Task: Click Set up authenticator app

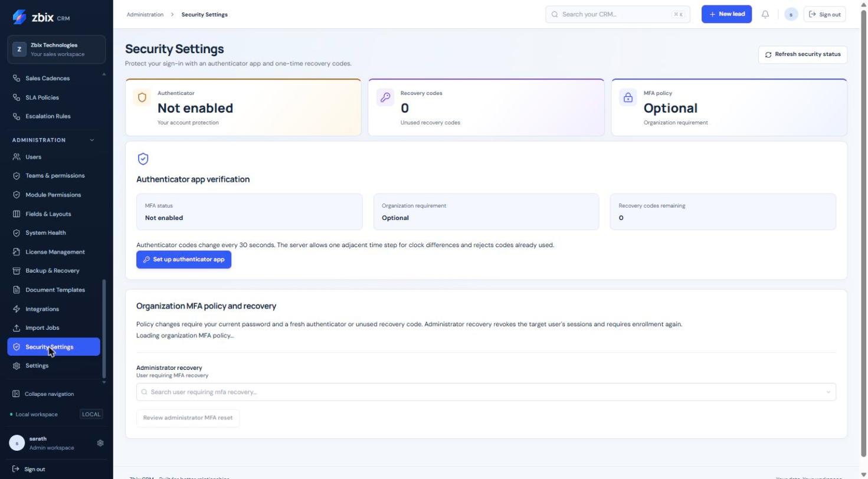Action: click(184, 260)
